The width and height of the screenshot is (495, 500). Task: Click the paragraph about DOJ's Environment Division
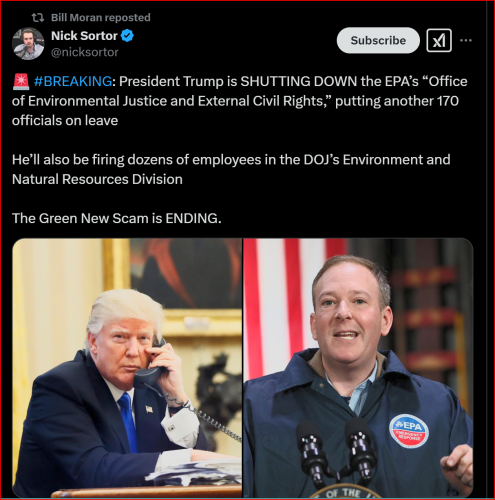(x=231, y=169)
